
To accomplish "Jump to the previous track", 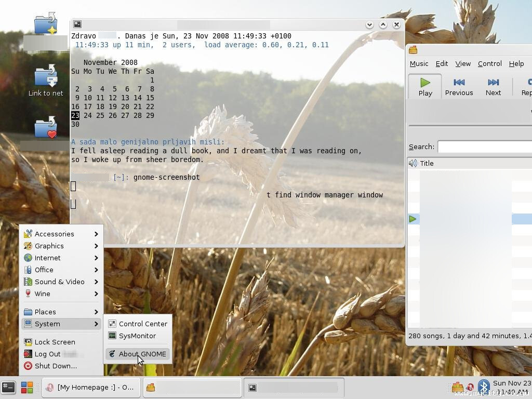I will pyautogui.click(x=459, y=86).
